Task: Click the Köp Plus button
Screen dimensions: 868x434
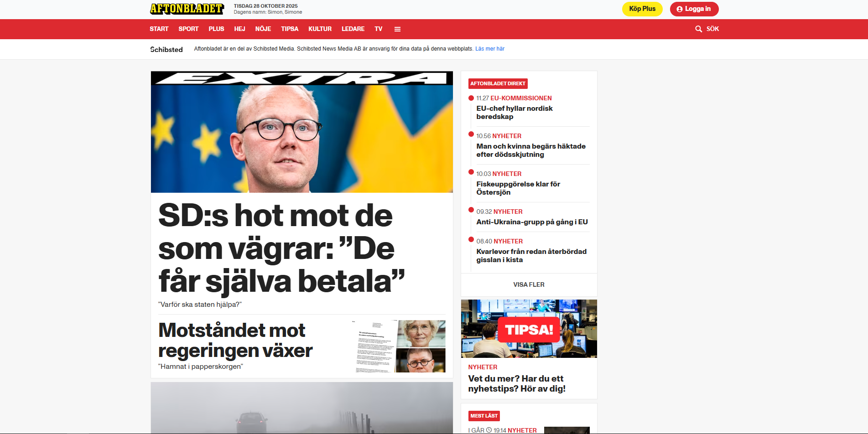Action: (642, 9)
